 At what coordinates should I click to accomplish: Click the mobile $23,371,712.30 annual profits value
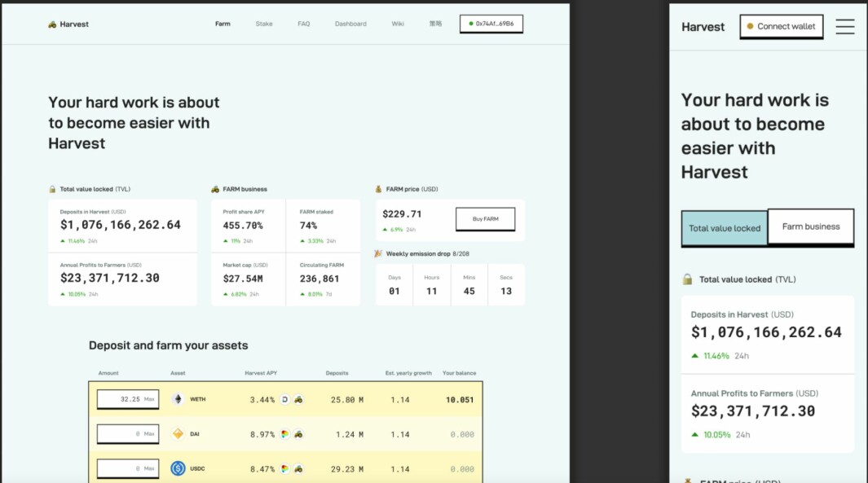753,411
